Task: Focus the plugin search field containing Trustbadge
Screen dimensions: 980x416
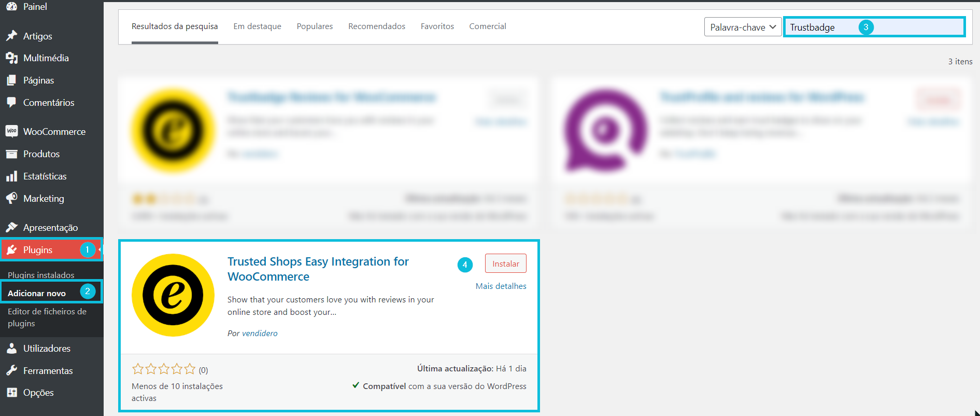Action: (x=874, y=27)
